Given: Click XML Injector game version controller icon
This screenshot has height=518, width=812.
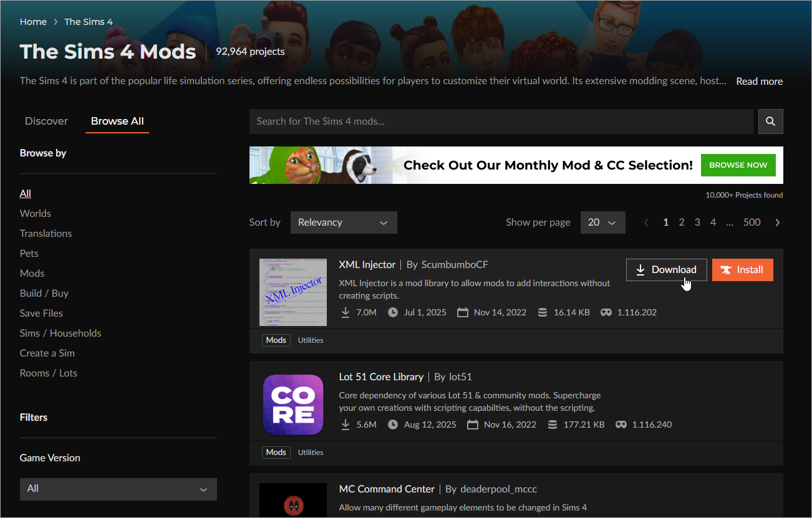Looking at the screenshot, I should [x=606, y=312].
